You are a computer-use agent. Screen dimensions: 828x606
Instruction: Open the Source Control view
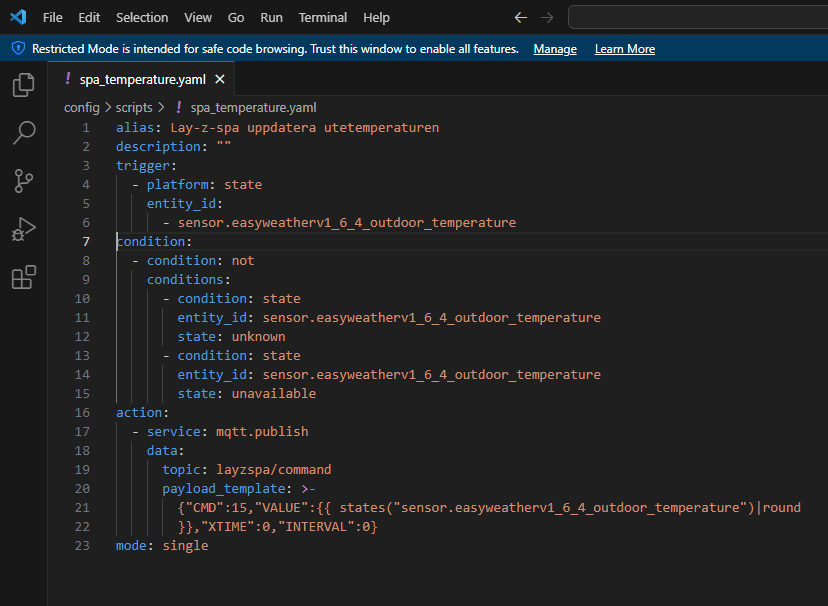(x=23, y=181)
